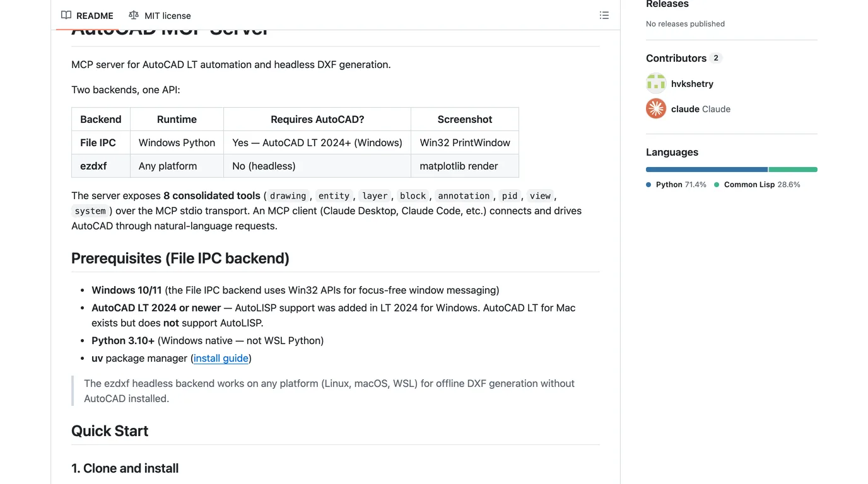Image resolution: width=868 pixels, height=484 pixels.
Task: Click the No (headless) cell
Action: (x=317, y=166)
